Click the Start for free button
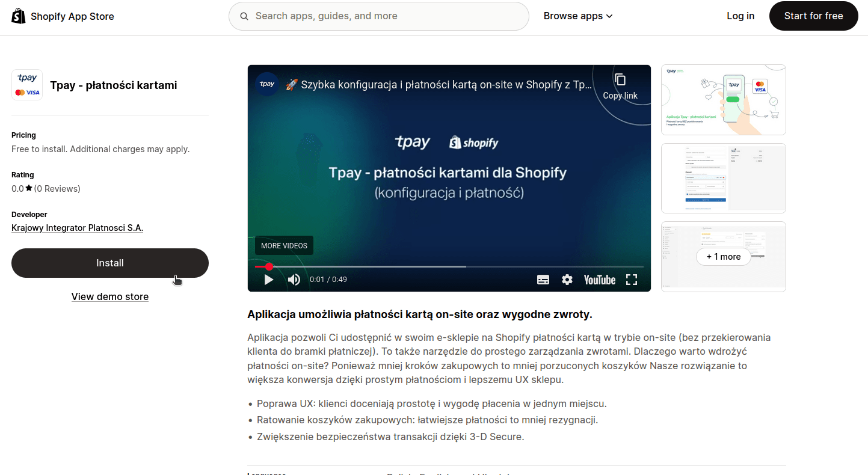Screen dimensions: 868x475 pyautogui.click(x=814, y=16)
